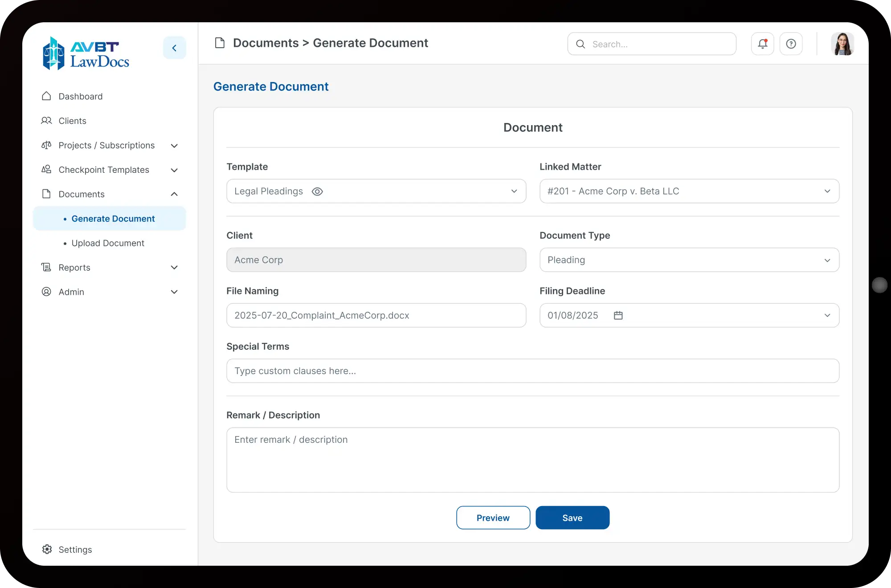Image resolution: width=891 pixels, height=588 pixels.
Task: Click the Checkpoint Templates icon
Action: 46,170
